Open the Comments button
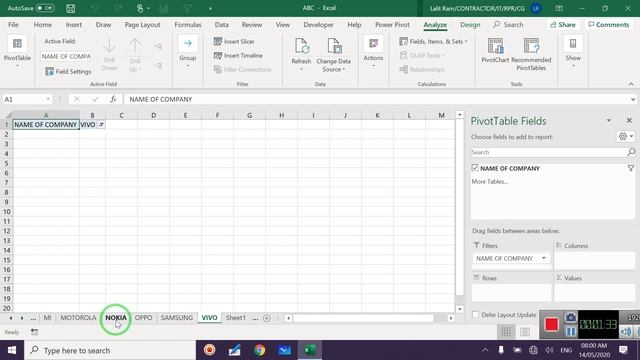Viewport: 640px width, 360px height. (x=609, y=25)
